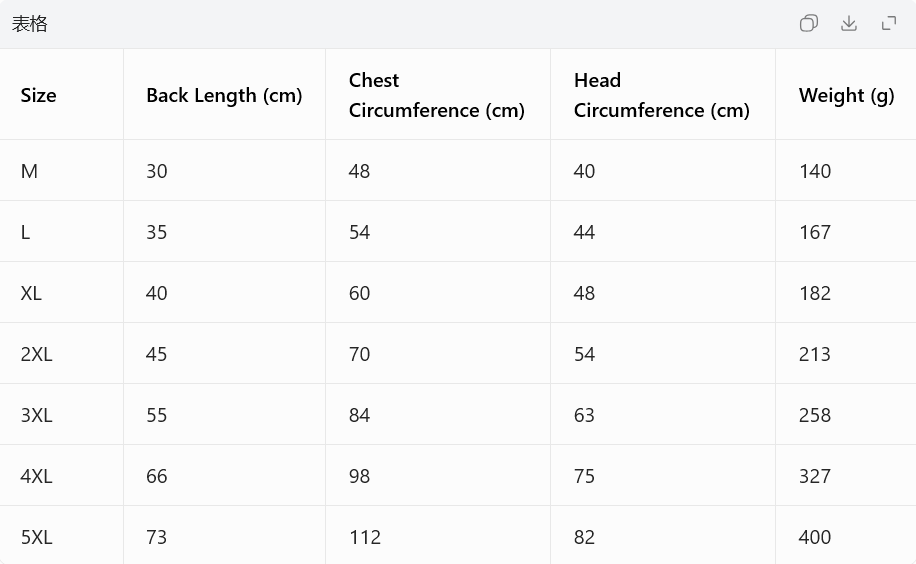The image size is (916, 564).
Task: Select chest value 84 in 3XL row
Action: click(359, 415)
